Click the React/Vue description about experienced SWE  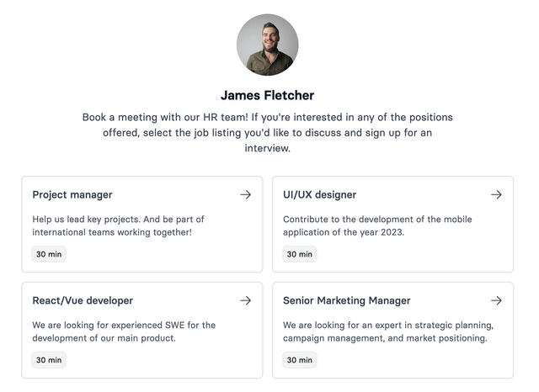124,331
